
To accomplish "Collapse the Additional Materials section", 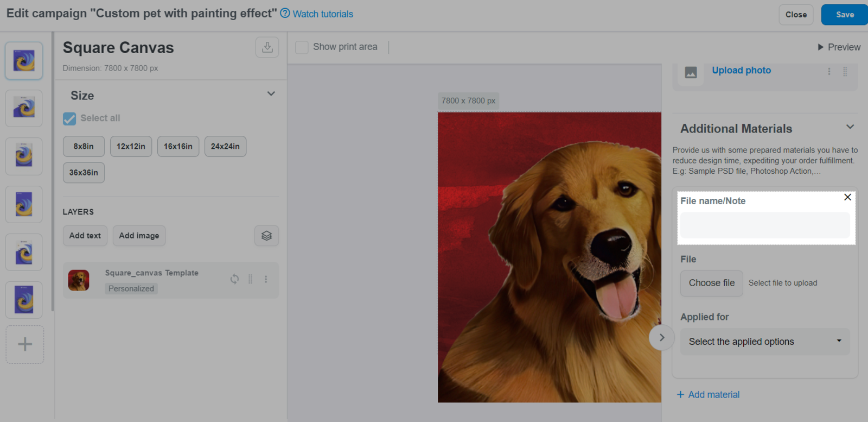I will tap(850, 127).
